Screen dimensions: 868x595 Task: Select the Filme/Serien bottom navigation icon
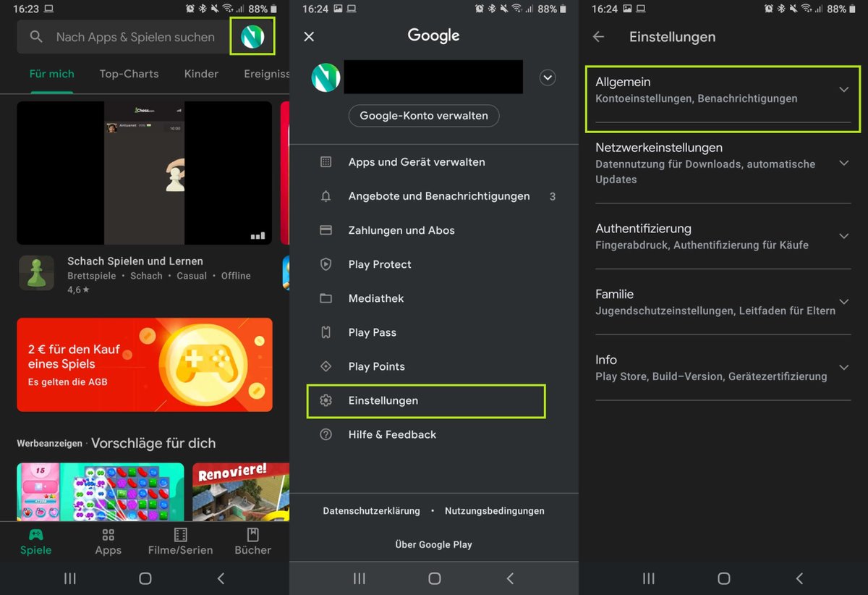(180, 535)
